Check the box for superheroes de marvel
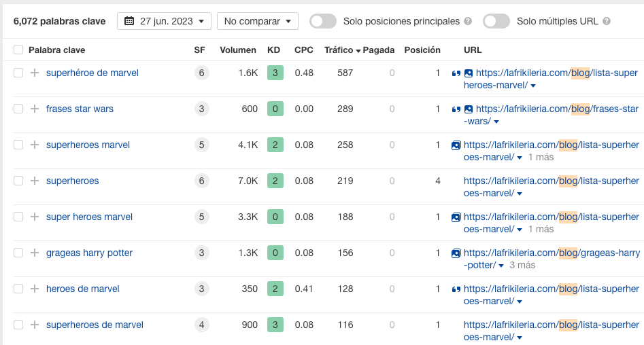644x345 pixels. coord(18,325)
